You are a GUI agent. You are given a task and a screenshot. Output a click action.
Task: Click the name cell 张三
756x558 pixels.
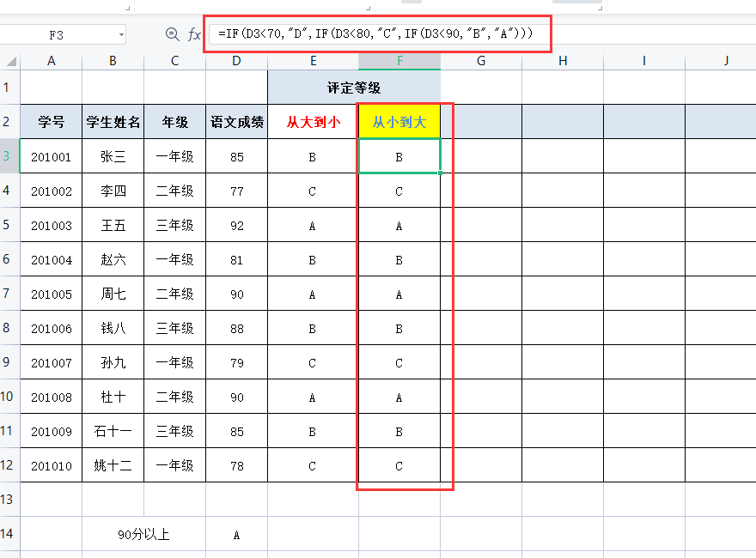pos(113,156)
